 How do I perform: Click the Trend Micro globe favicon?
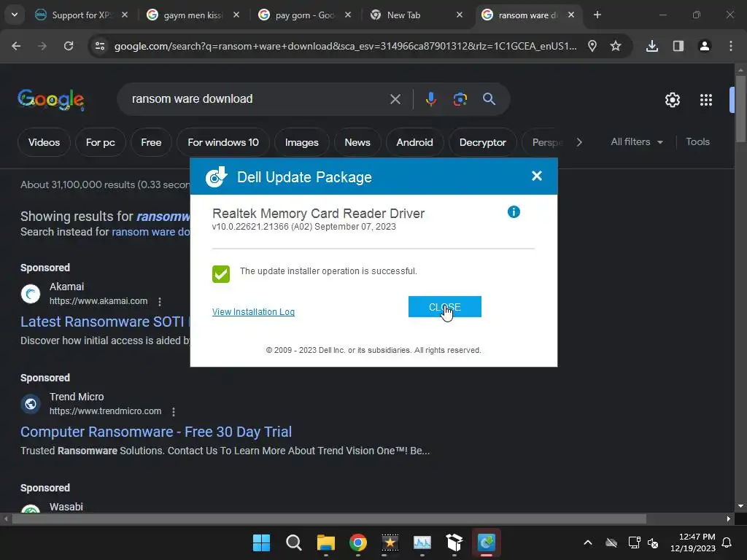31,404
